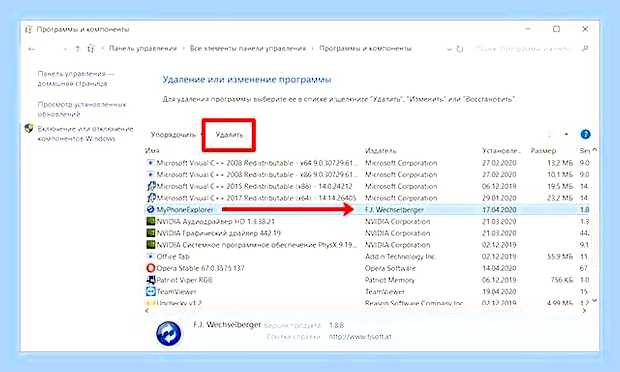Image resolution: width=620 pixels, height=372 pixels.
Task: Click list scroll-down arrow
Action: click(x=594, y=301)
